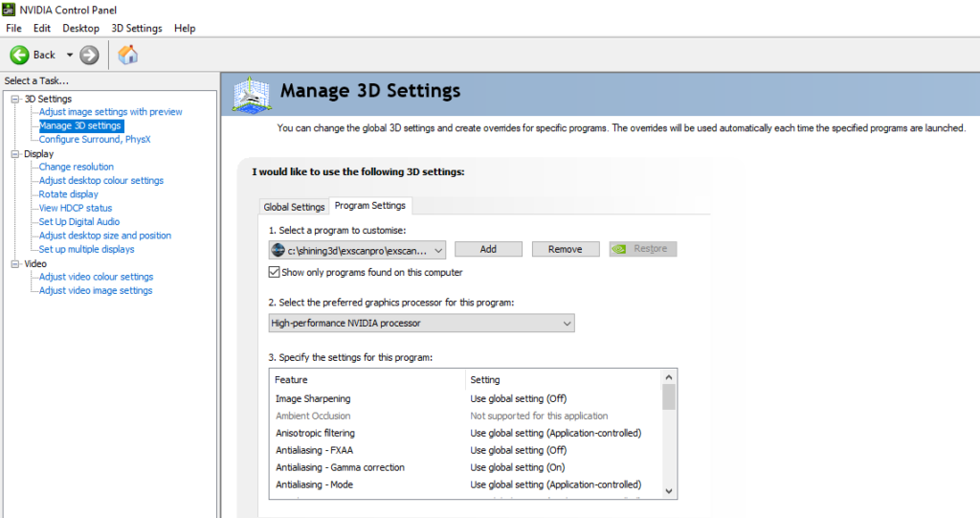The width and height of the screenshot is (980, 518).
Task: Open the 3D Settings menu
Action: 136,28
